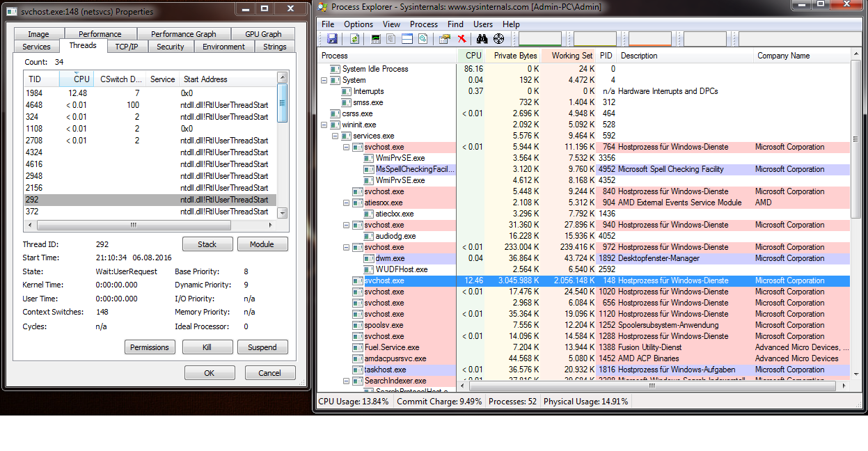Click the atiecbxx.exe process icon
Screen dimensions: 868x451
point(369,214)
